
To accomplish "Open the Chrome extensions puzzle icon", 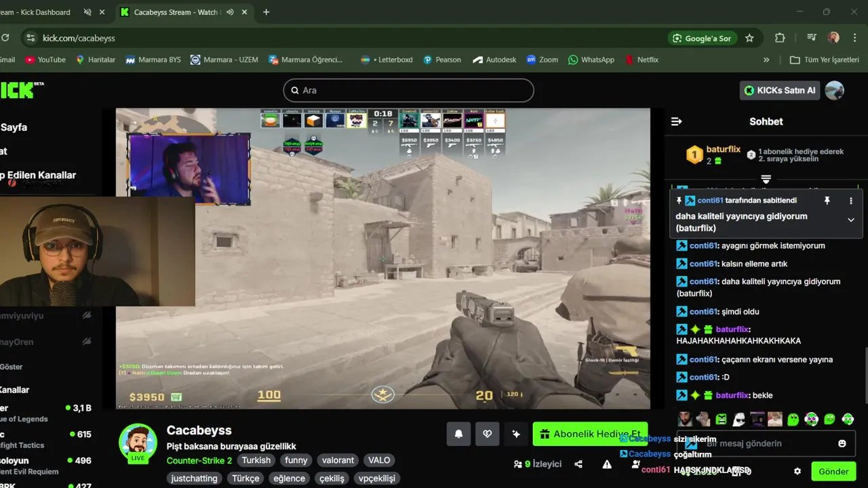I will click(780, 38).
